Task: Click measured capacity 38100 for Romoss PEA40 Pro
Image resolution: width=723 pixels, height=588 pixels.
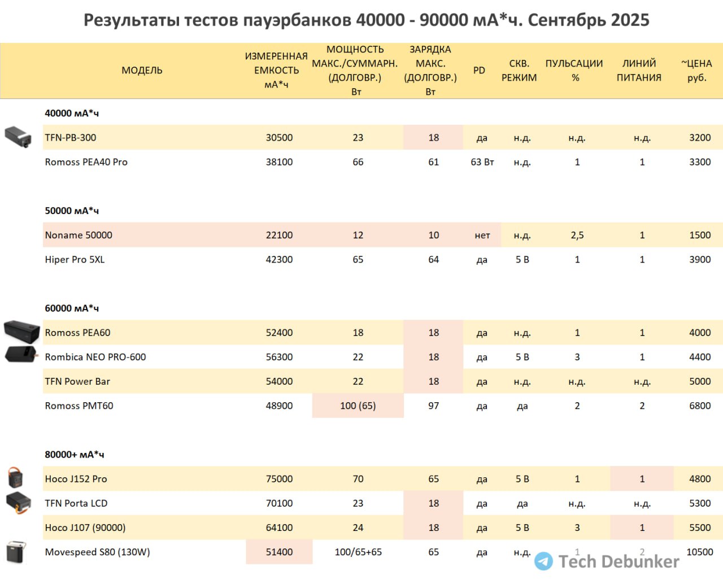Action: [x=280, y=162]
